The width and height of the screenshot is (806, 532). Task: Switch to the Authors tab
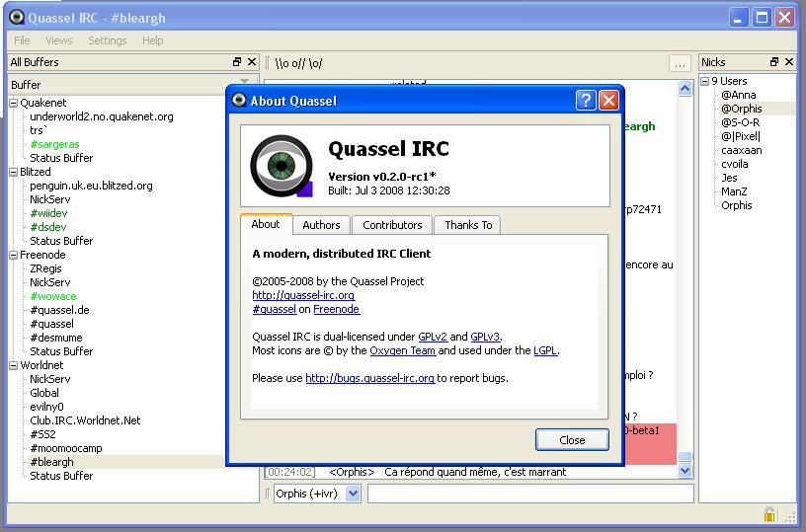(321, 225)
